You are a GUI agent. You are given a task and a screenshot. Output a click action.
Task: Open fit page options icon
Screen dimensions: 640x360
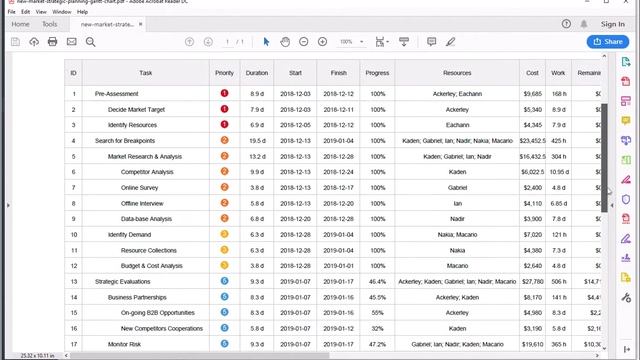pyautogui.click(x=382, y=42)
